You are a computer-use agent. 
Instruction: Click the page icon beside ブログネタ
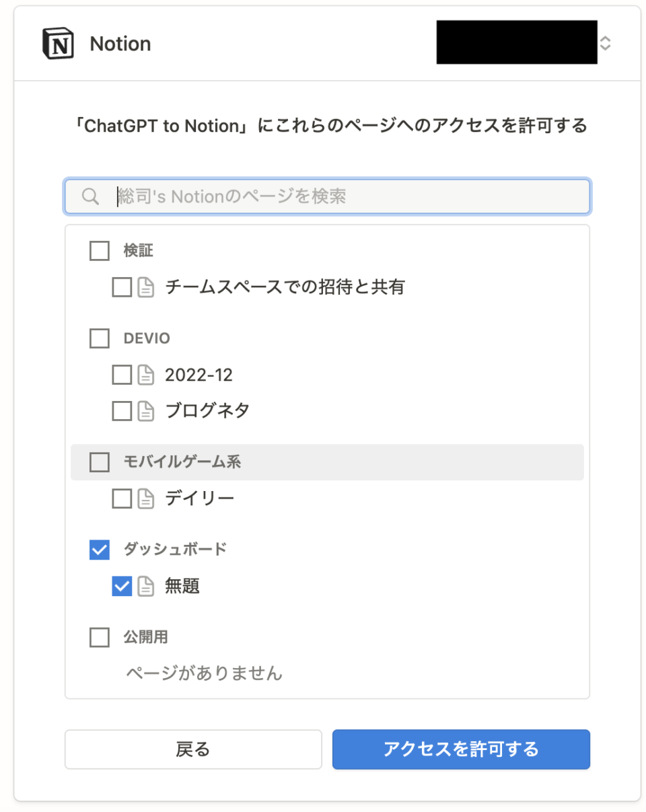click(x=146, y=410)
